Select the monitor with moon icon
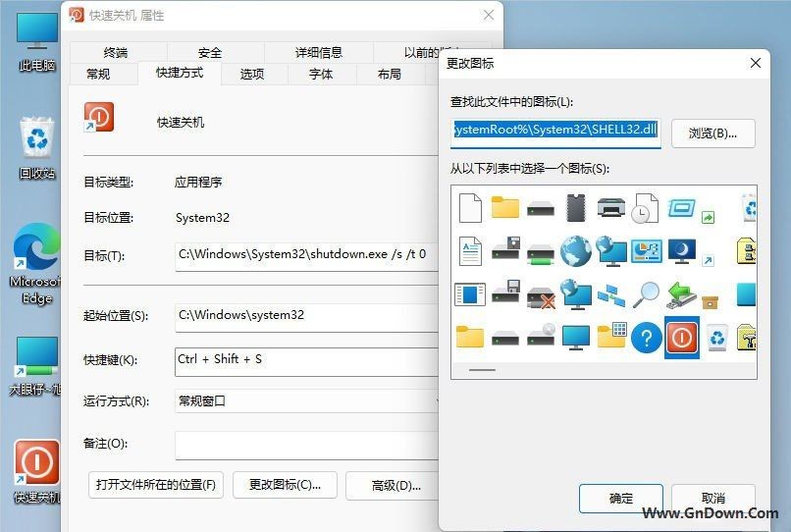Image resolution: width=791 pixels, height=532 pixels. [681, 251]
